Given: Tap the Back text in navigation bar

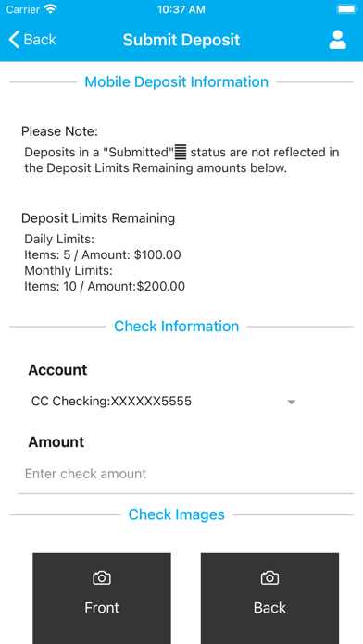Looking at the screenshot, I should click(x=40, y=40).
